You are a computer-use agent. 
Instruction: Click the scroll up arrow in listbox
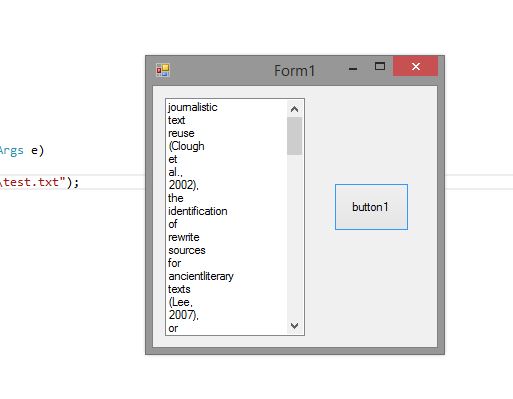click(294, 109)
